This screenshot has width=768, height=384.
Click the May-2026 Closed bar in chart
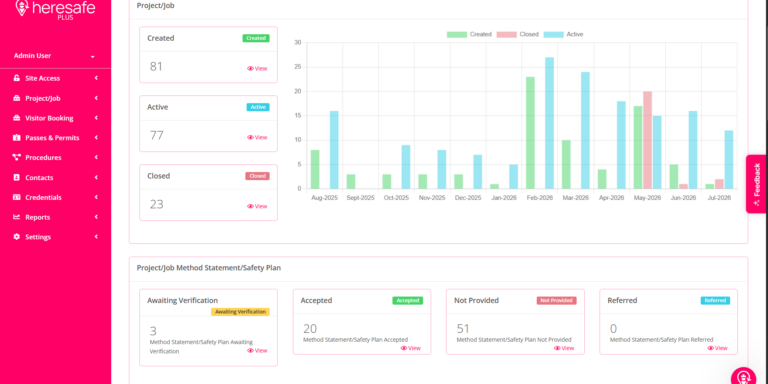[648, 140]
